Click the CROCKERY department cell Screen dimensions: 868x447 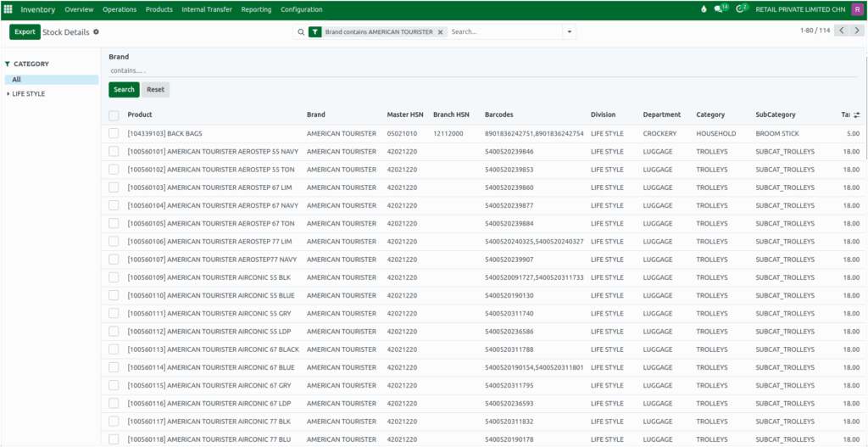pos(659,133)
